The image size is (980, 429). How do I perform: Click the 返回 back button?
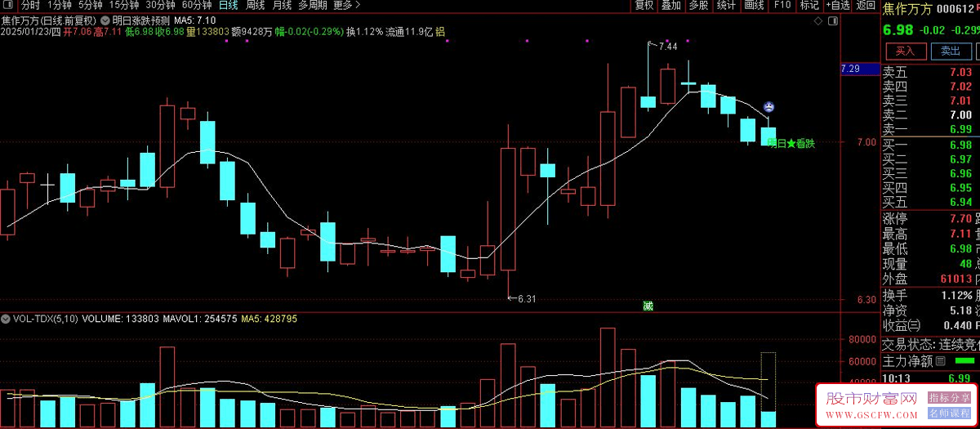(x=866, y=5)
